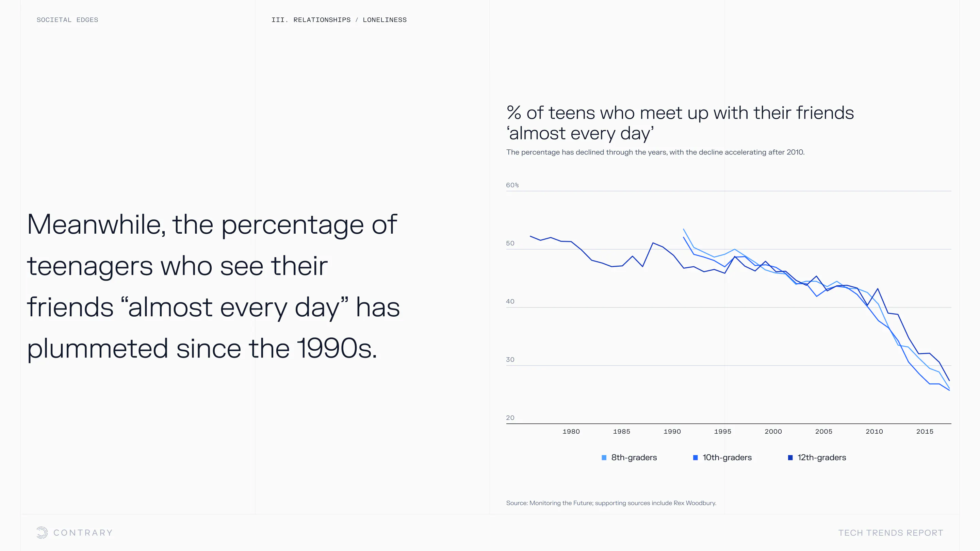Click the 2015 x-axis label
The width and height of the screenshot is (980, 551).
pos(925,432)
